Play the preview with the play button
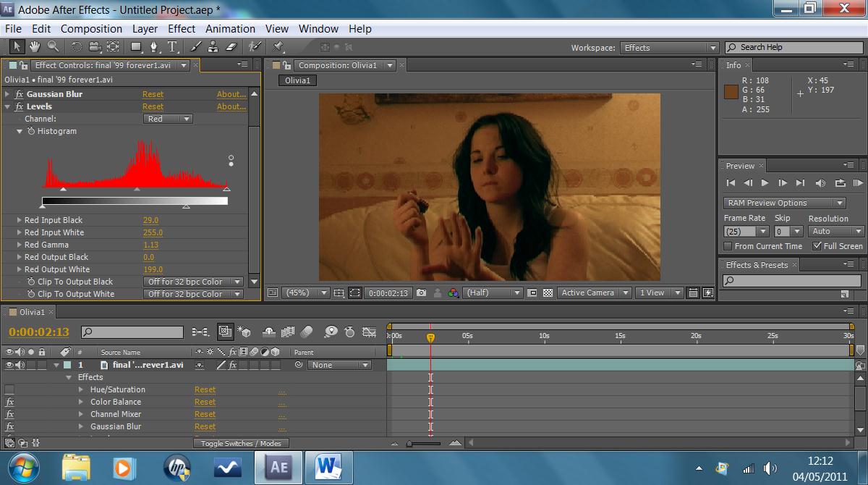The width and height of the screenshot is (868, 485). click(765, 183)
